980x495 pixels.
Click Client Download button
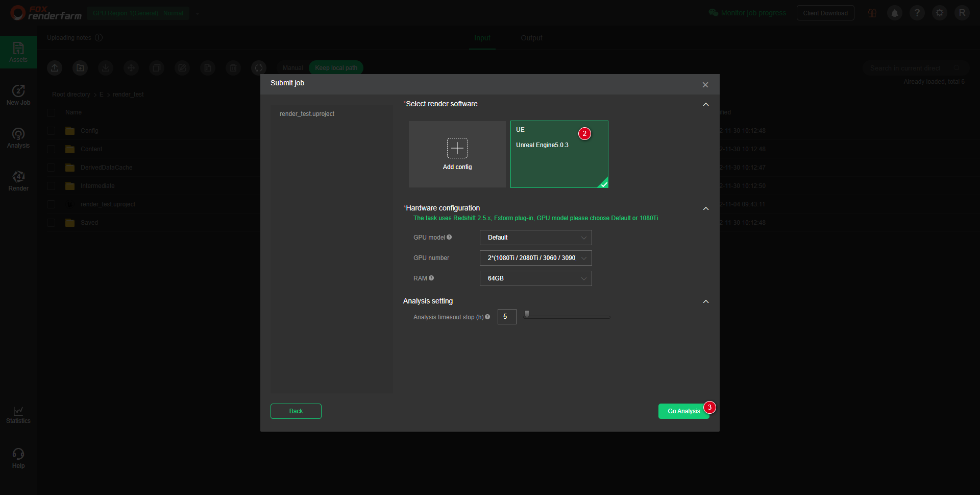pyautogui.click(x=825, y=13)
